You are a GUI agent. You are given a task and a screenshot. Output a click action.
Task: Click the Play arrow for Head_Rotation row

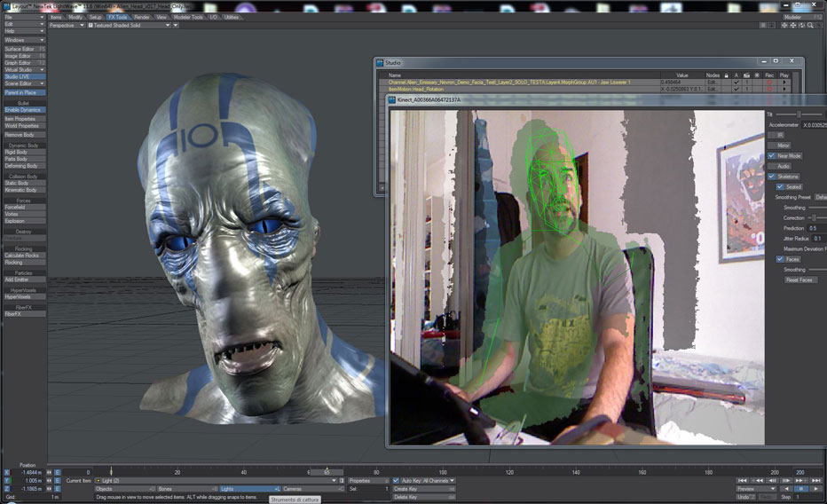[x=784, y=89]
